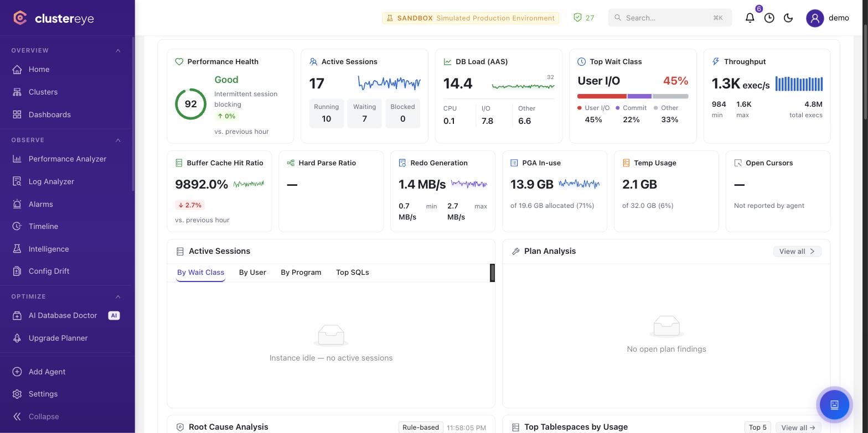Screen dimensions: 868x433
Task: Open notifications bell icon
Action: [750, 18]
